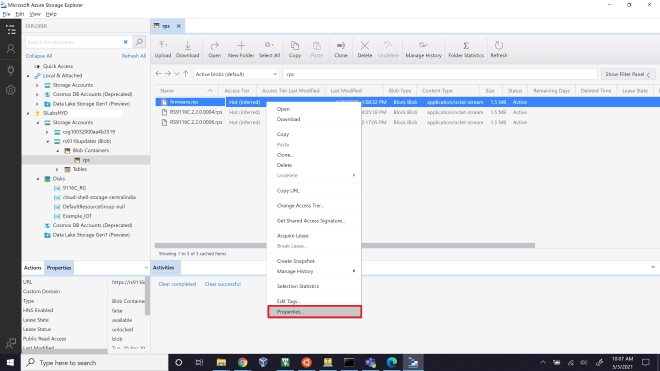Open File Explorer from the taskbar
This screenshot has height=371, width=660.
pos(221,363)
